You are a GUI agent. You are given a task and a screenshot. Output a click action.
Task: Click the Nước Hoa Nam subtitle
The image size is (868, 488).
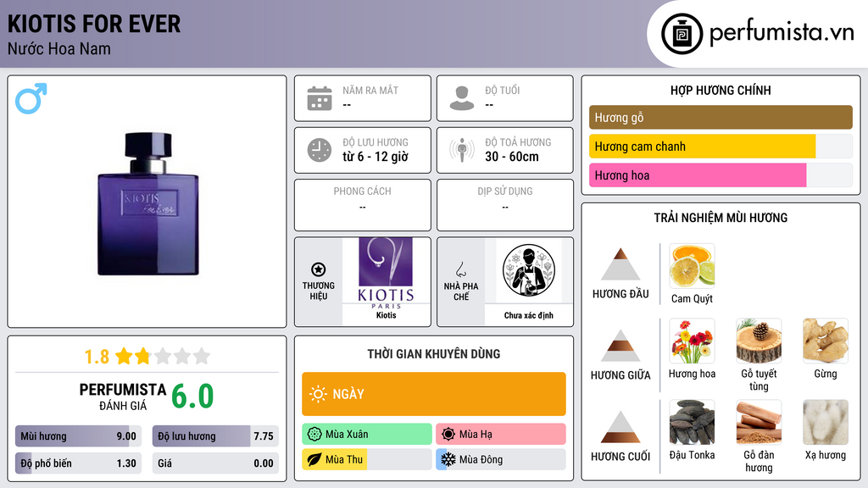tap(59, 48)
